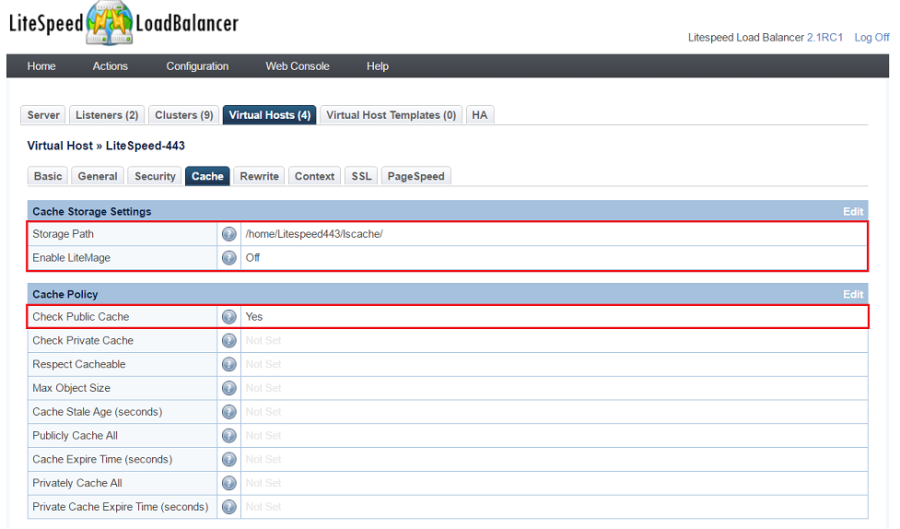The width and height of the screenshot is (900, 529).
Task: Click the Respect Cacheable label
Action: tap(79, 364)
